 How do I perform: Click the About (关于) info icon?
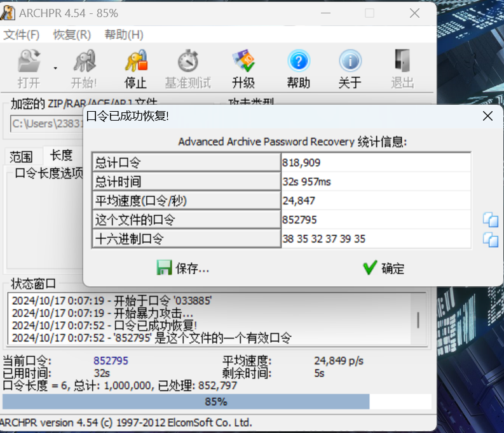[350, 61]
